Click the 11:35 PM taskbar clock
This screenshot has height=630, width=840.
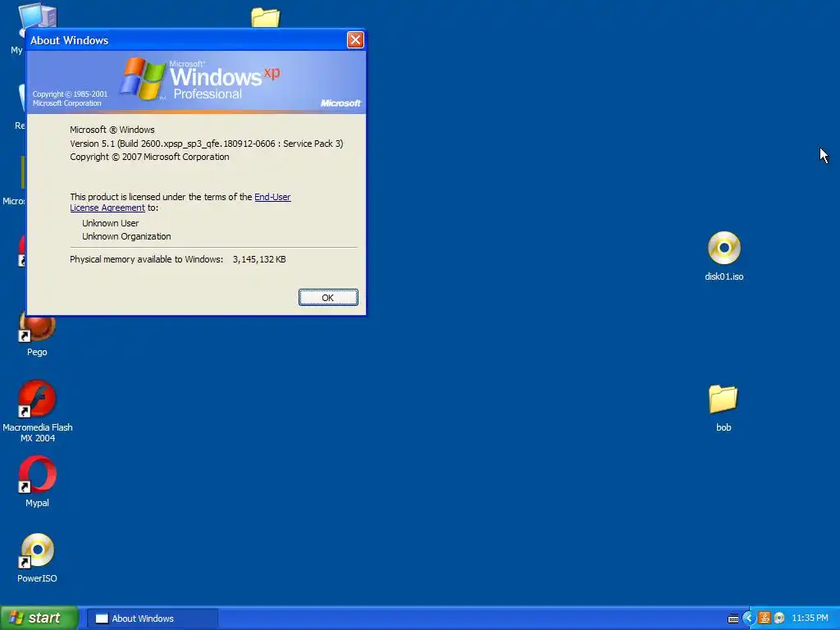[810, 619]
